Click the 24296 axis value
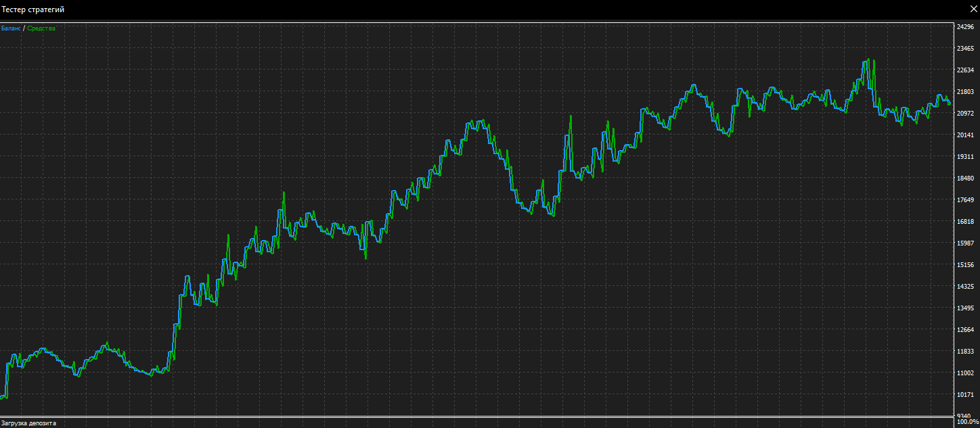 tap(965, 27)
